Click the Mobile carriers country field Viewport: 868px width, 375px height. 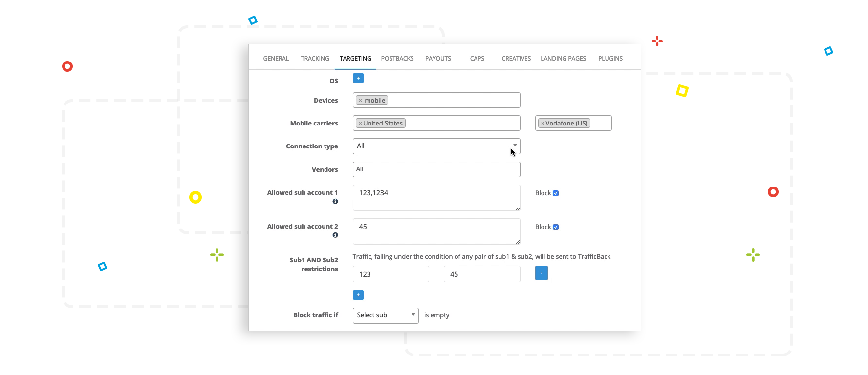436,123
